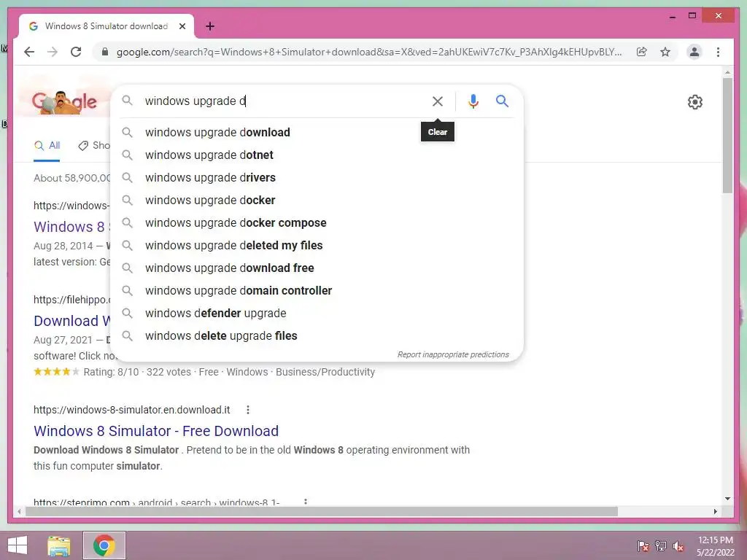Click the 'Rating: 8/10 · 322 votes' text
Viewport: 747px width, 560px height.
point(137,373)
